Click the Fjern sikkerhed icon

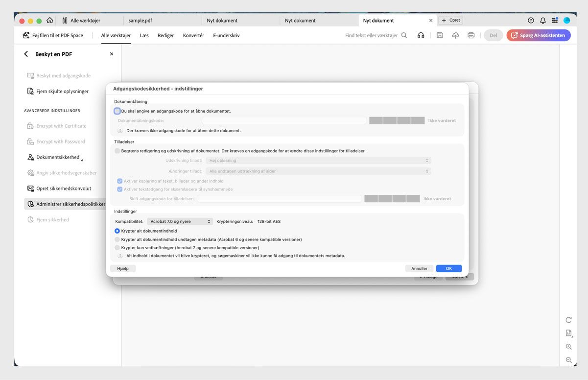(x=30, y=220)
